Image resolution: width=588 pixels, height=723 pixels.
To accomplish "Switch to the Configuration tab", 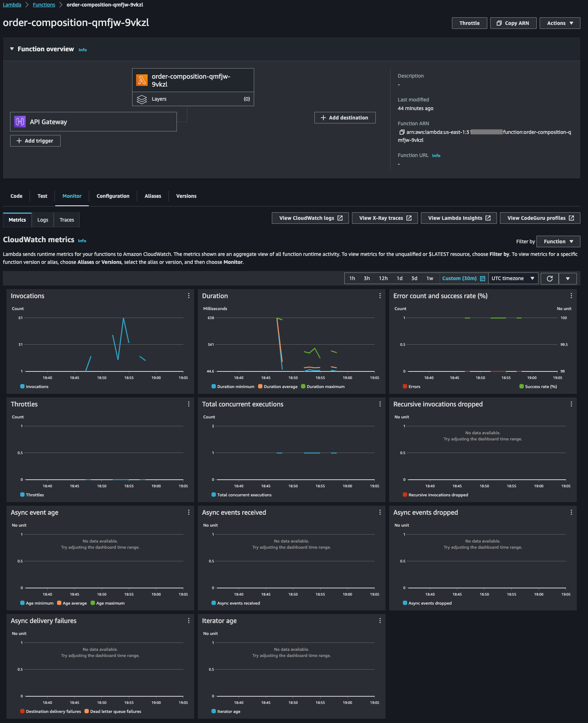I will (x=113, y=196).
